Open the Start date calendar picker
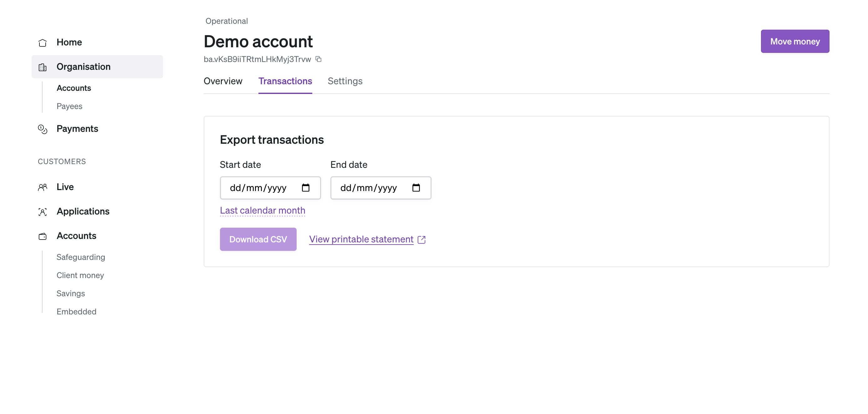This screenshot has height=414, width=868. [306, 188]
